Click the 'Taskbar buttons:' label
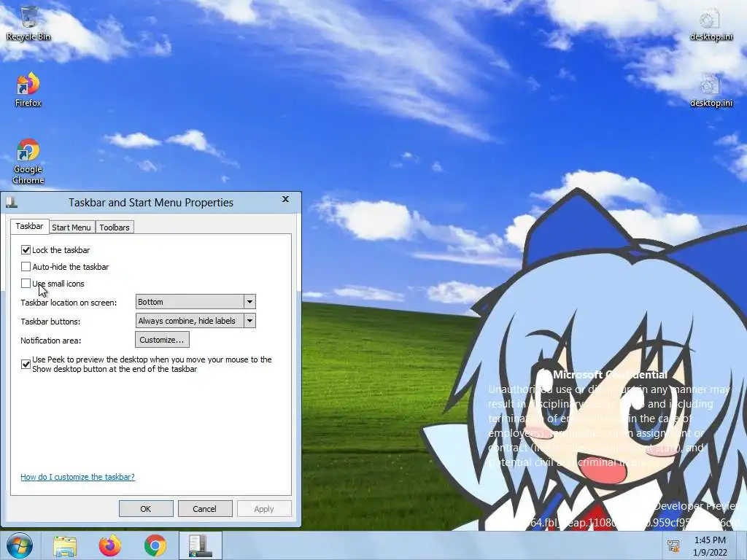 click(x=50, y=322)
